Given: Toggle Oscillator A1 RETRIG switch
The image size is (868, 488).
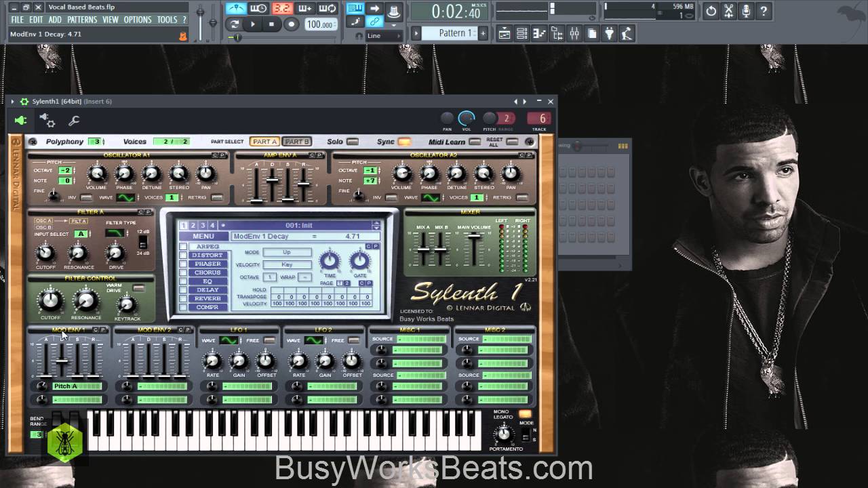Looking at the screenshot, I should [217, 198].
